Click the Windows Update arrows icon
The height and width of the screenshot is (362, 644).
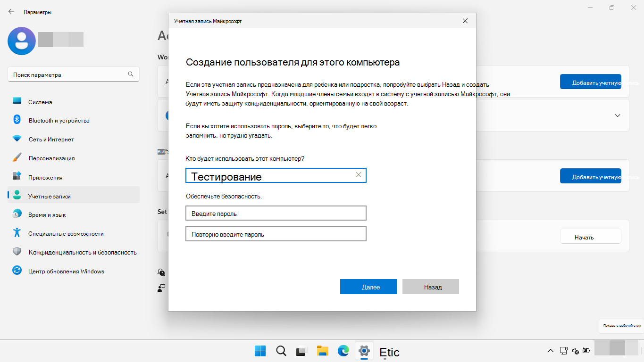point(17,270)
